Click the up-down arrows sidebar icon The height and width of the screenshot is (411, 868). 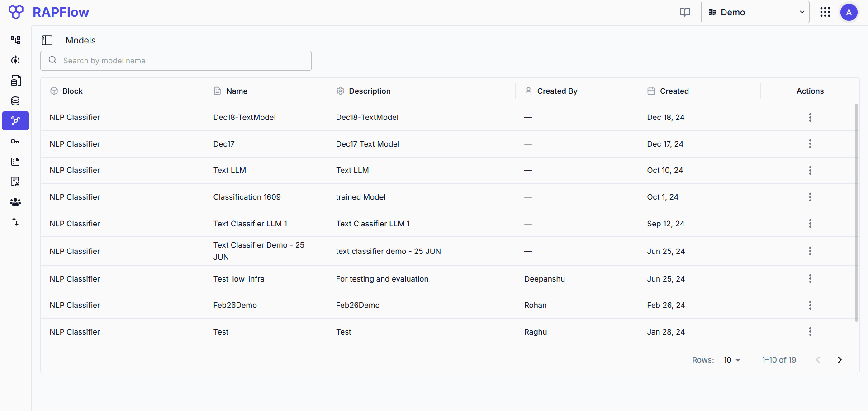(15, 222)
